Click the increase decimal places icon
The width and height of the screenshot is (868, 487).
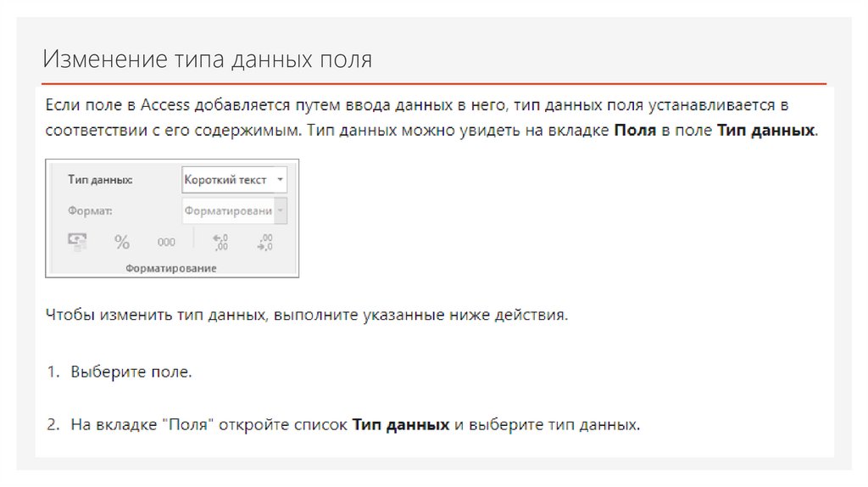tap(220, 242)
